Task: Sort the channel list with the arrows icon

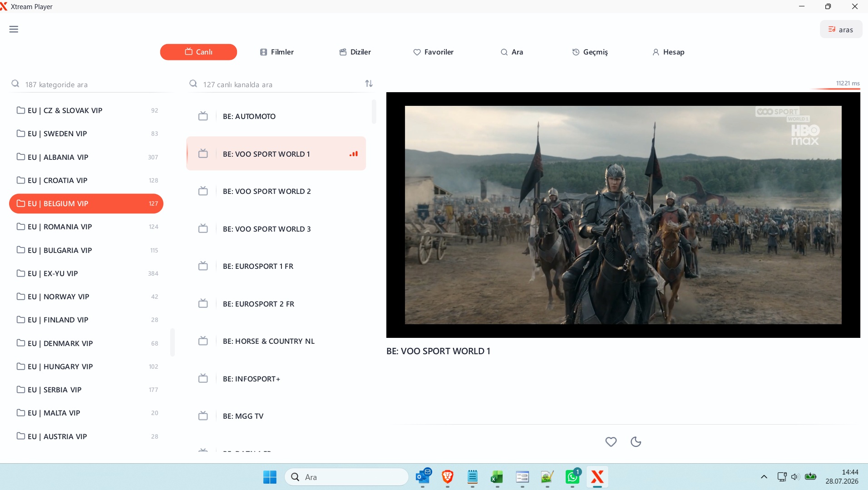Action: tap(369, 84)
